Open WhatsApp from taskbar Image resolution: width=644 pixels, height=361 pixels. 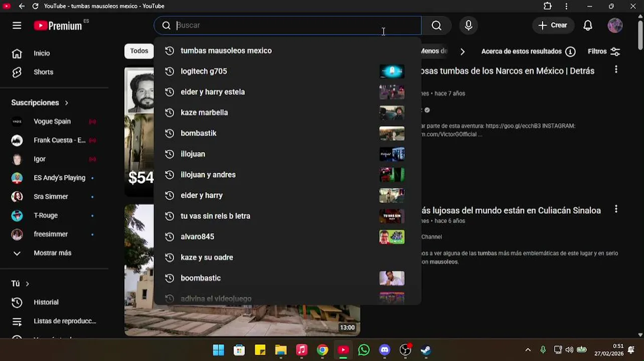(364, 350)
